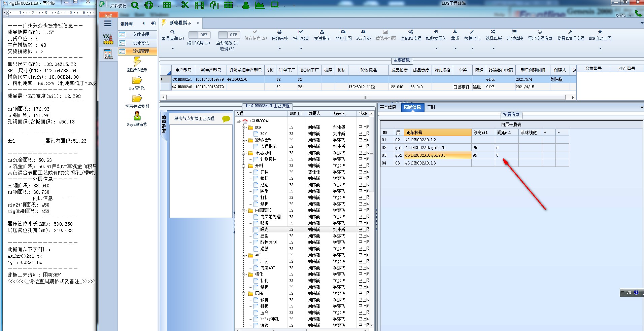Click the green film strip icon
The image size is (644, 331).
click(x=199, y=5)
